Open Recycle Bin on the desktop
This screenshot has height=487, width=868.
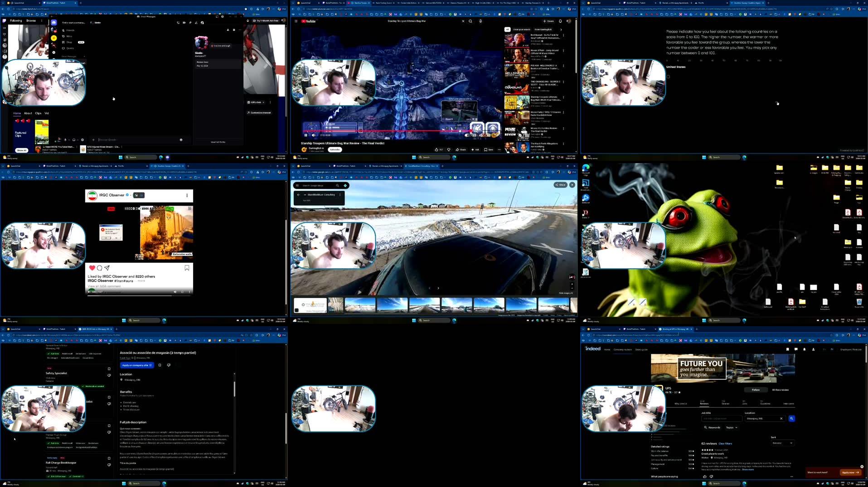click(x=859, y=303)
